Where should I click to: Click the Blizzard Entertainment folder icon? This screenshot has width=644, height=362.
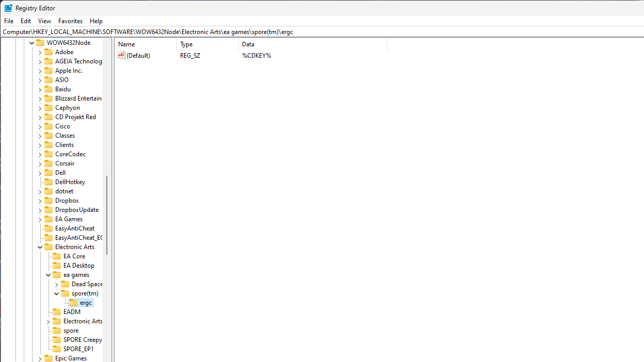(x=49, y=98)
